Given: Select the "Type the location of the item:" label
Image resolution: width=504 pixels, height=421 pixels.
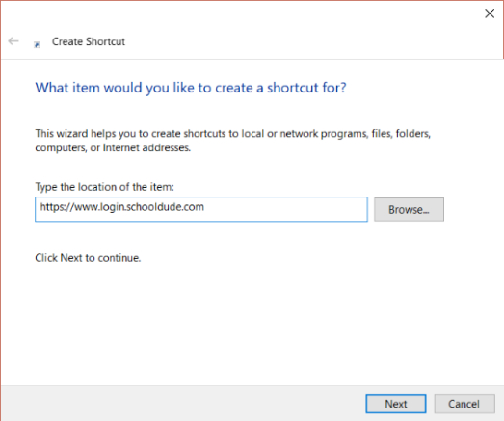Looking at the screenshot, I should pos(104,187).
